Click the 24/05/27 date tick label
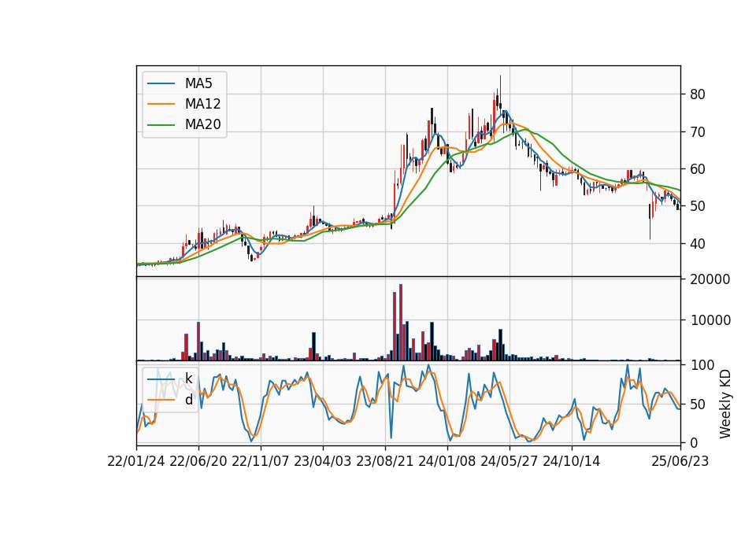 tap(510, 461)
